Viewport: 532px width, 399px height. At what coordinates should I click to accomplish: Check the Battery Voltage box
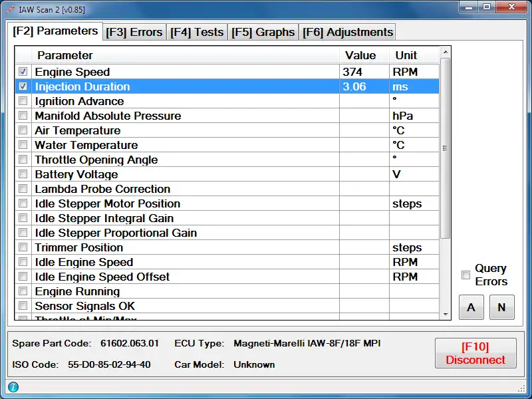23,174
